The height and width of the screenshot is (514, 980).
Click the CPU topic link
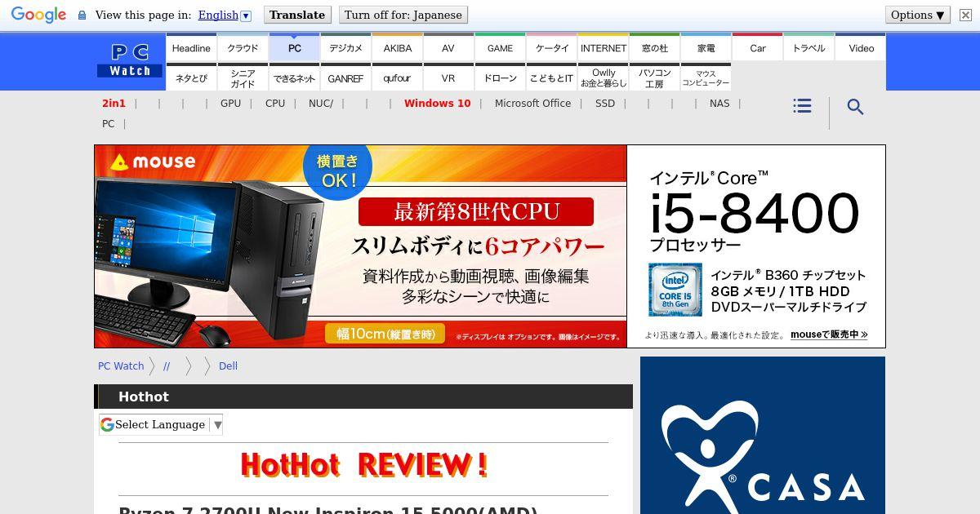click(x=275, y=104)
